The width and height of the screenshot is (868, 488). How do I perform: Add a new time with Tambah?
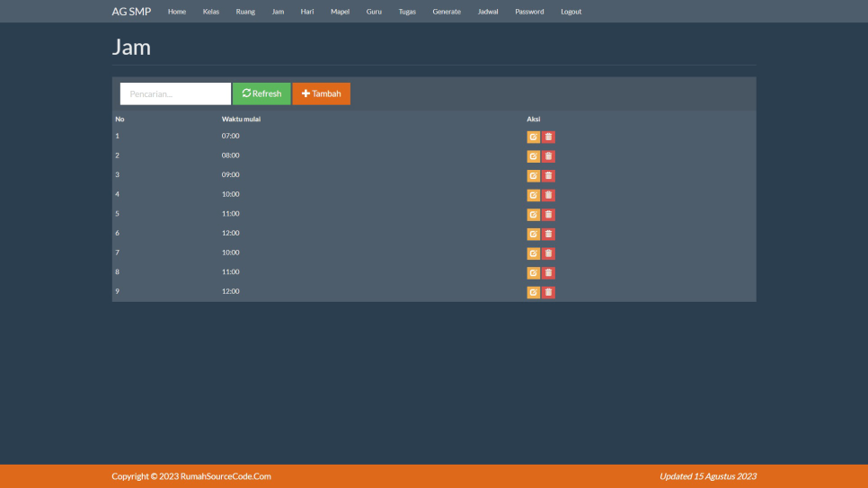(x=321, y=93)
